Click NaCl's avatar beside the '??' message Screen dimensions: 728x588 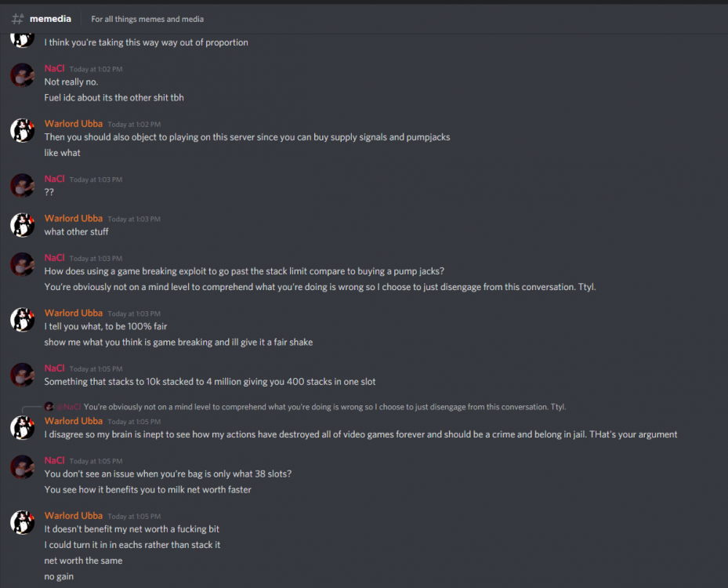tap(22, 186)
